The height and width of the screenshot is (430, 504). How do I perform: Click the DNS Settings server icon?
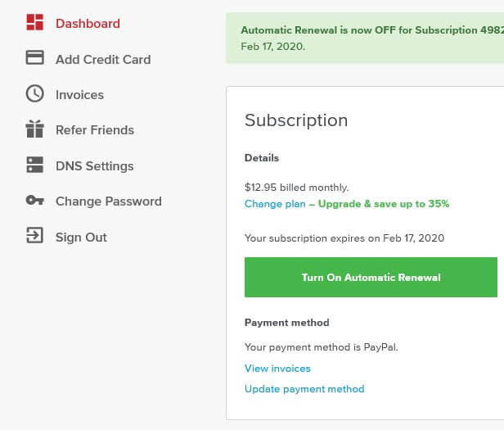[34, 165]
